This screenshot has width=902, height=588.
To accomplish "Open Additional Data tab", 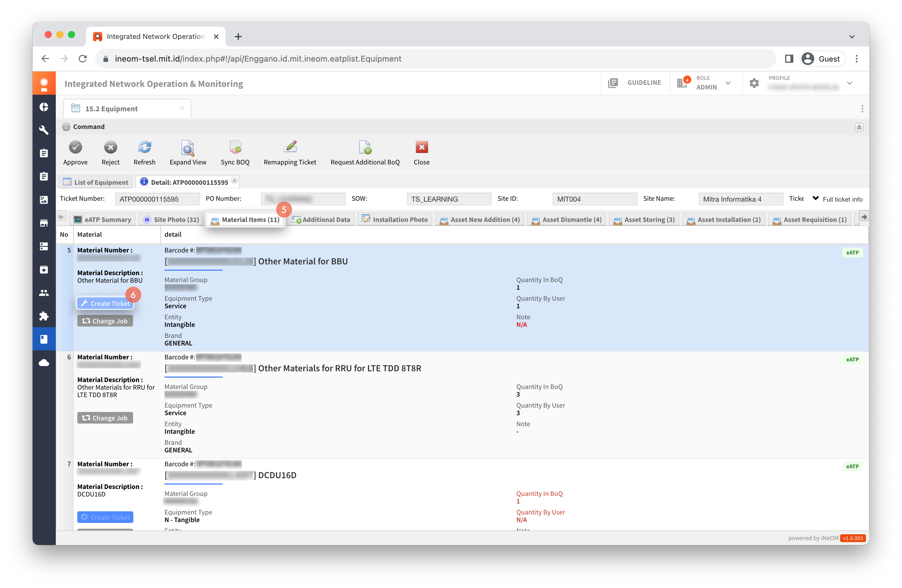I will (x=321, y=219).
